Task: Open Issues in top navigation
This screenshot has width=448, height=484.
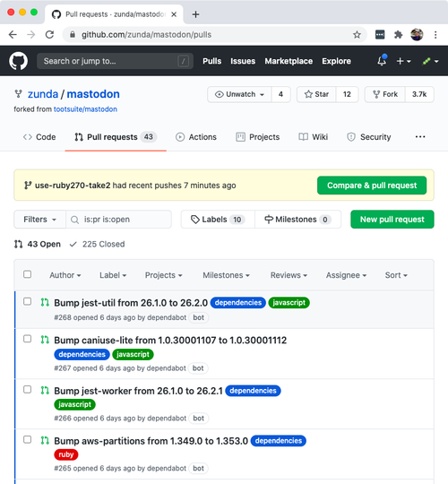Action: point(243,61)
